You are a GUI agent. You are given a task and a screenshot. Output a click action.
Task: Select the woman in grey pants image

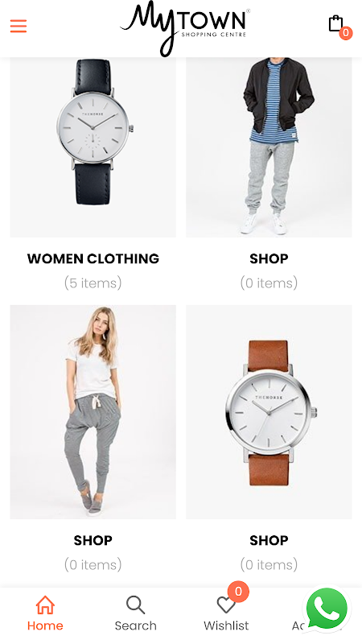[93, 412]
